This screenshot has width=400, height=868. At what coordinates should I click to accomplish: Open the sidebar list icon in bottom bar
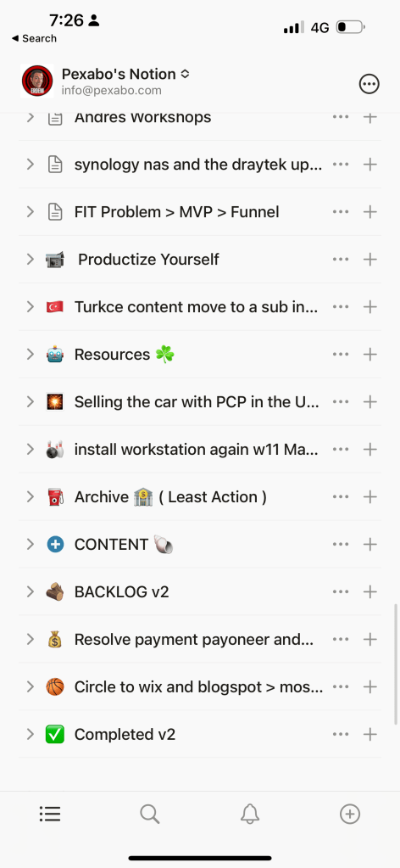pos(50,814)
